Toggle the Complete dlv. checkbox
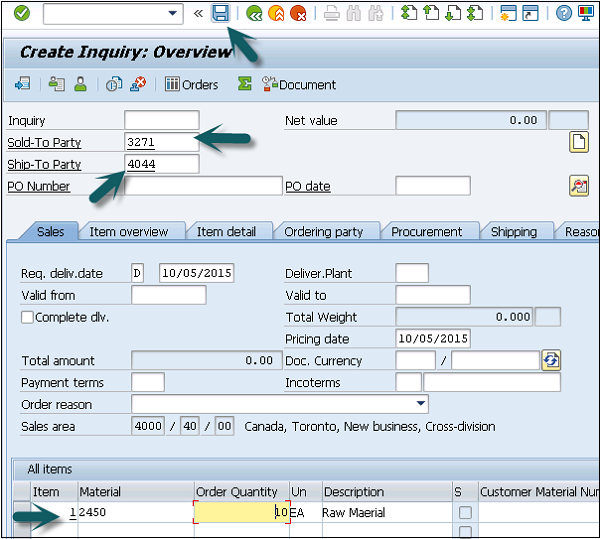 pyautogui.click(x=28, y=317)
